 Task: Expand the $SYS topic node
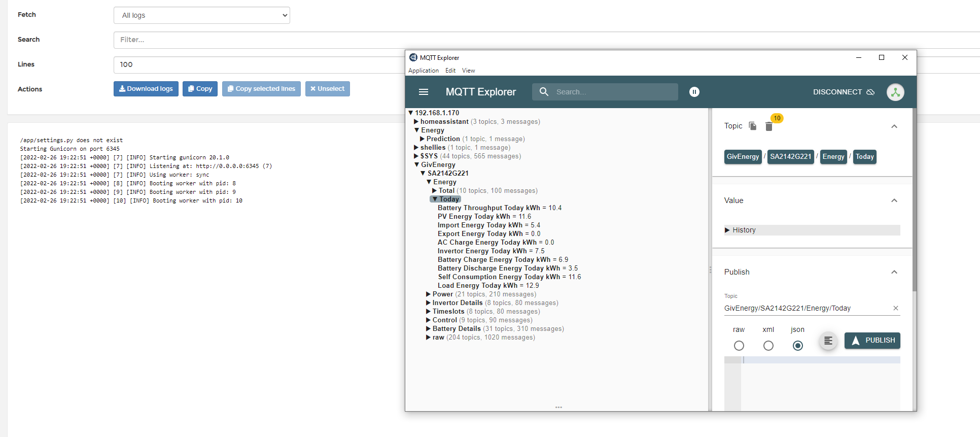tap(416, 156)
